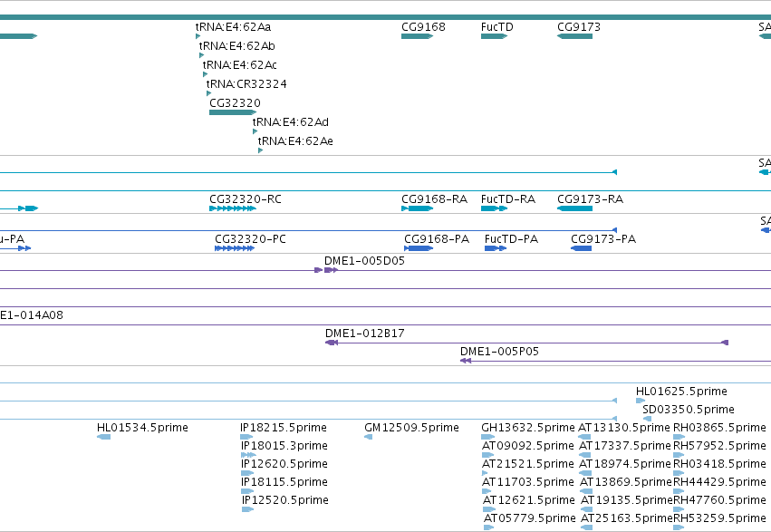
Task: Click the CG32320-PC protein glyph
Action: click(235, 248)
